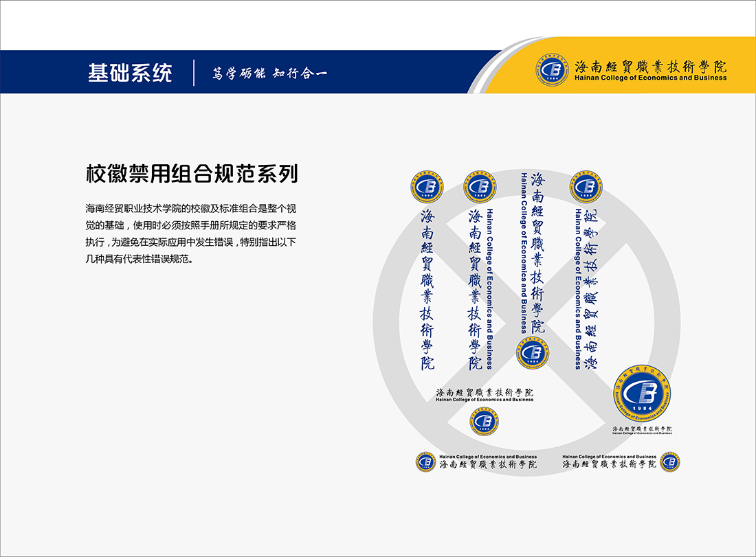Click emblem left of the bottom-left horizontal logo
756x557 pixels.
(x=426, y=462)
